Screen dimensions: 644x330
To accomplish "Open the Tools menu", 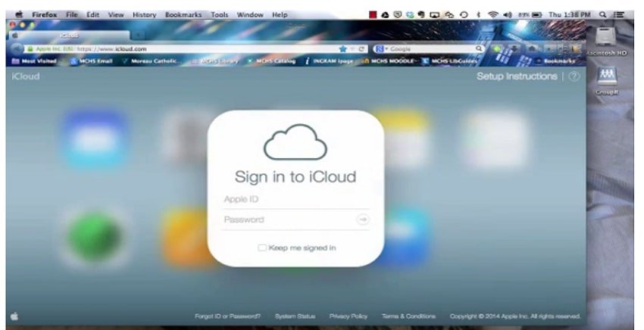I will point(219,15).
